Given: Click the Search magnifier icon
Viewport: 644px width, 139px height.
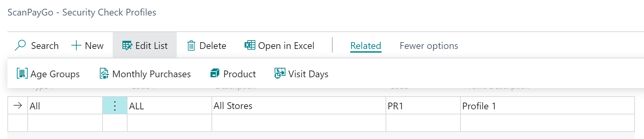Looking at the screenshot, I should pyautogui.click(x=20, y=45).
